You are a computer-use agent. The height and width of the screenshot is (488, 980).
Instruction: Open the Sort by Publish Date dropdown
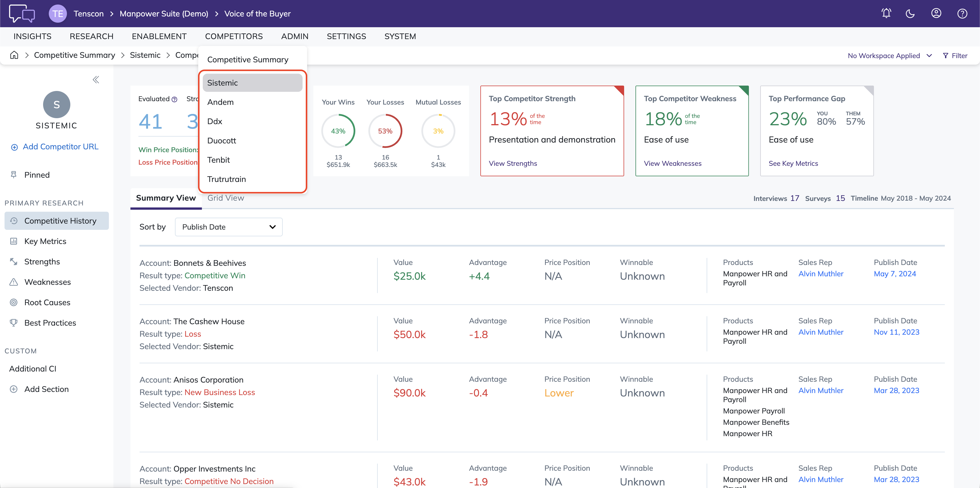point(229,227)
